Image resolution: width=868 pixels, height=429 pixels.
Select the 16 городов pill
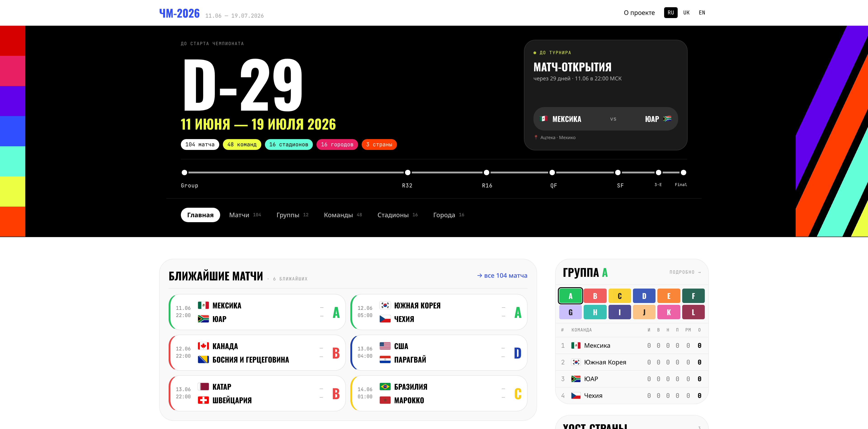click(x=337, y=144)
